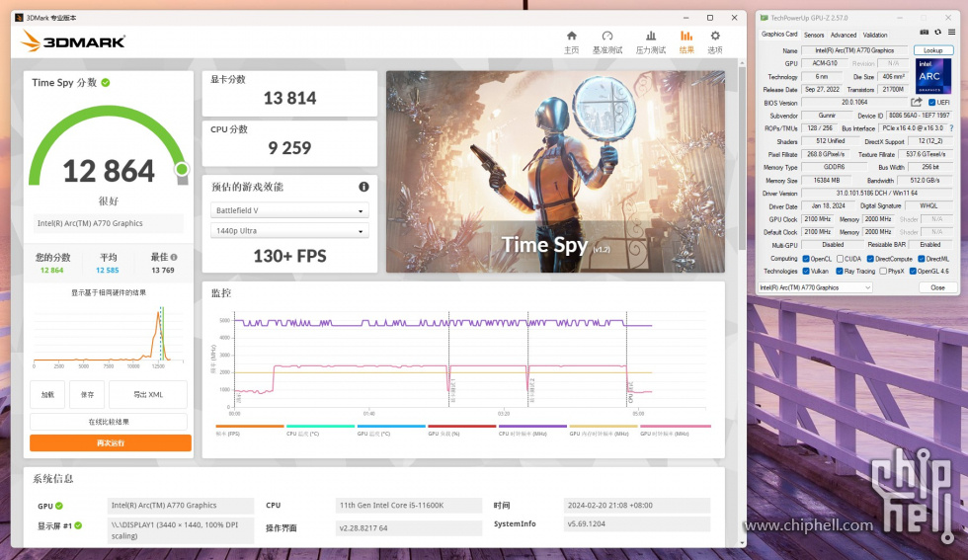This screenshot has height=560, width=968.
Task: Click the GPU-Z refresh icon
Action: 937,33
